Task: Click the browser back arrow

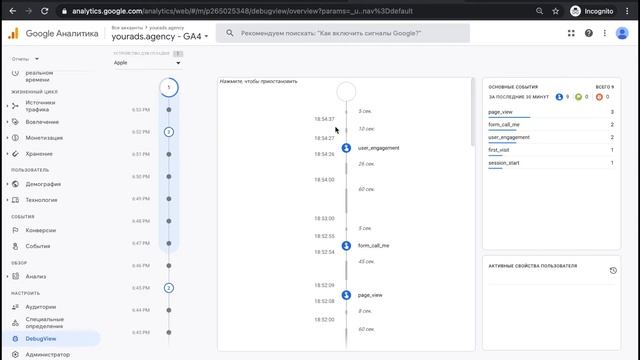Action: click(13, 11)
